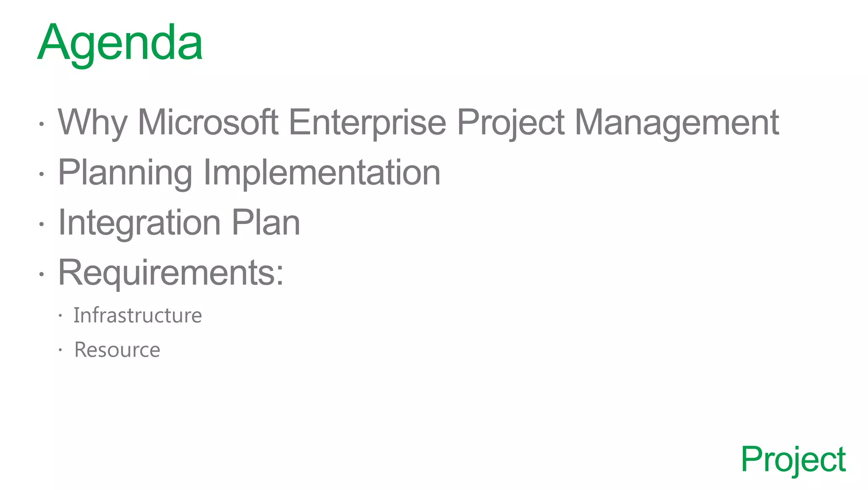The image size is (868, 490).
Task: Click the green Agenda slide title
Action: pyautogui.click(x=120, y=43)
